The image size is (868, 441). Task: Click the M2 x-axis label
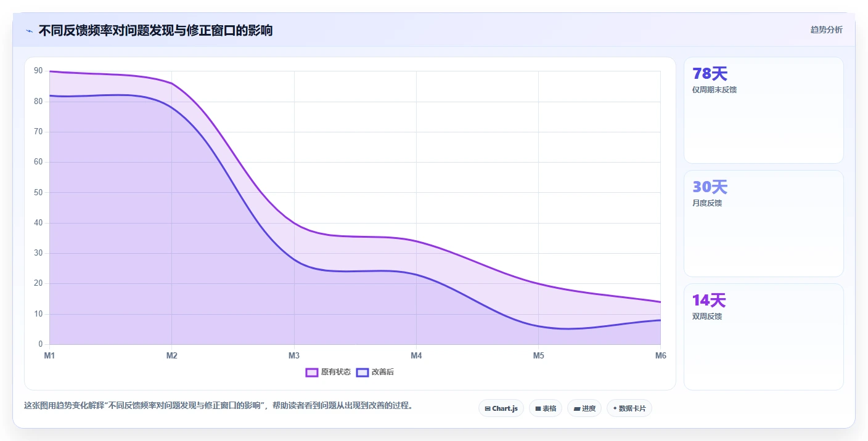pos(171,355)
